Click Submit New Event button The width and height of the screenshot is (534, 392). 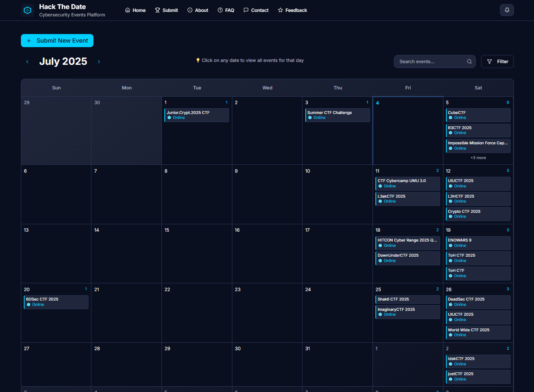[57, 41]
